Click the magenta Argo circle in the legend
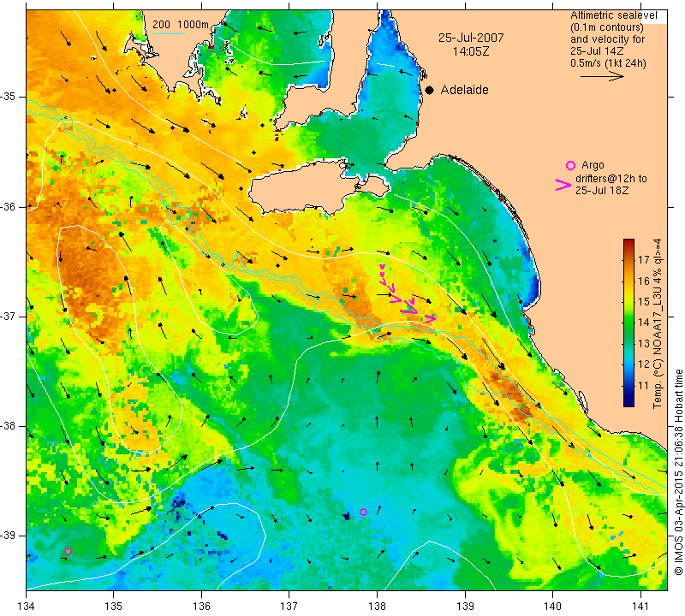 coord(570,165)
